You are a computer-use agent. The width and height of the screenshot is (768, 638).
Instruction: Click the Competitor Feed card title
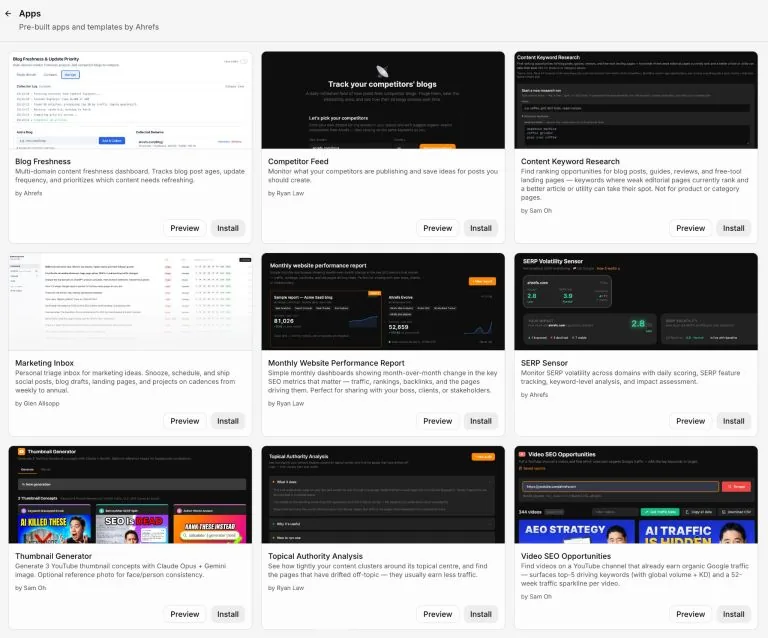[298, 162]
